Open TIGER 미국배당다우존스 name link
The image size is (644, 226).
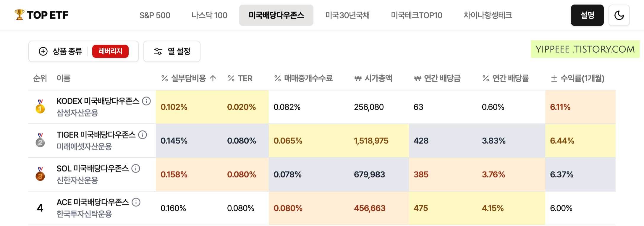(96, 135)
